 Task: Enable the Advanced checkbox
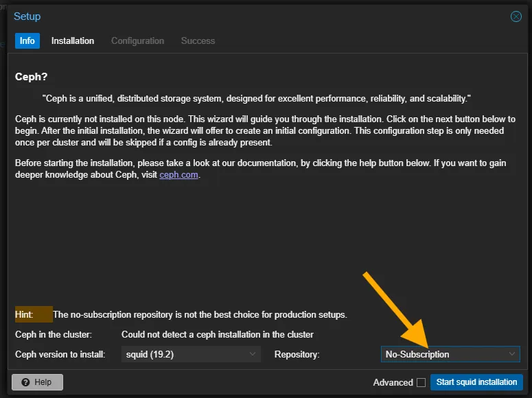pyautogui.click(x=421, y=382)
